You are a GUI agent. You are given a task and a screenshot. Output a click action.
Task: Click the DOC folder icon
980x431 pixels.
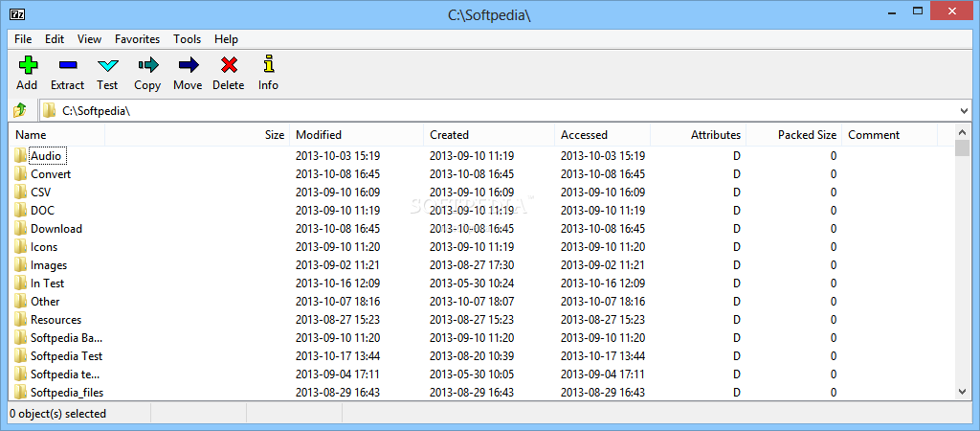[x=21, y=210]
